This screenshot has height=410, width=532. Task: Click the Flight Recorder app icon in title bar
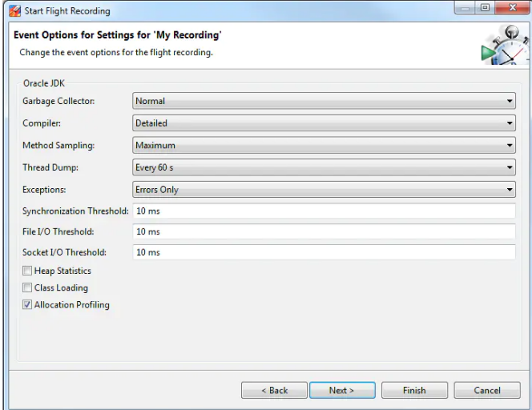coord(15,11)
